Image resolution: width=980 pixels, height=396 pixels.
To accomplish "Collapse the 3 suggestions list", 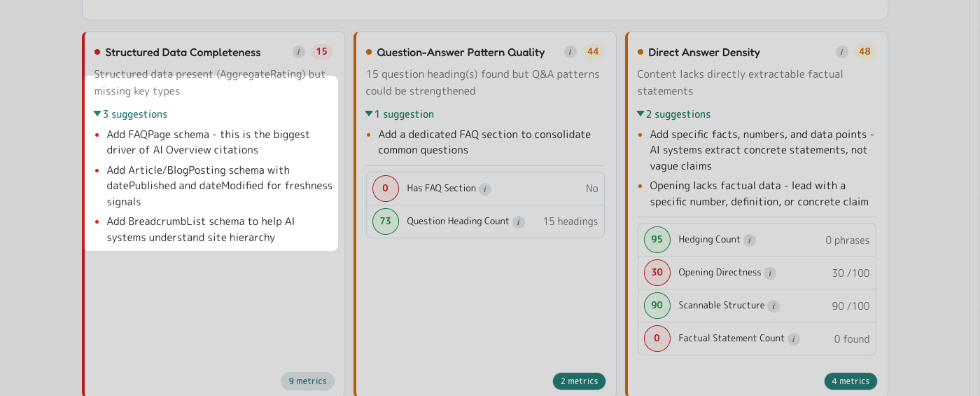I will point(131,114).
